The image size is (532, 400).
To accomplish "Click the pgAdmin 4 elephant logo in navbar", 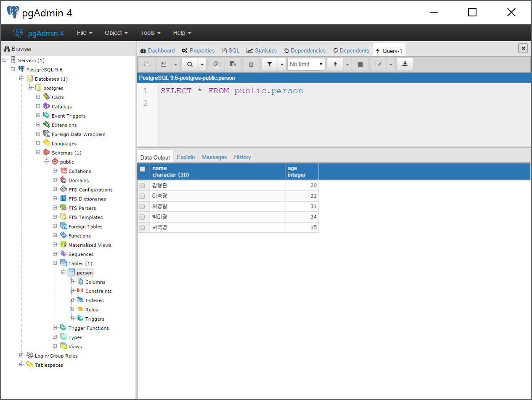I will [18, 33].
